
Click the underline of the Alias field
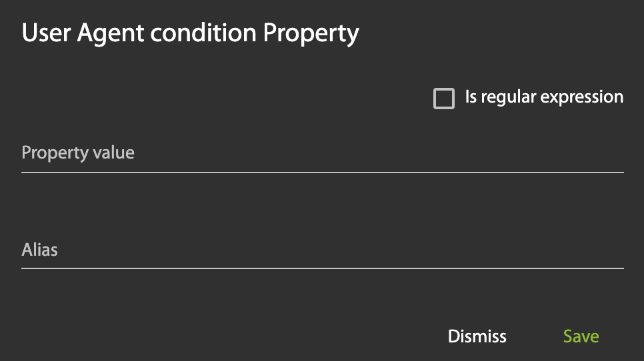322,268
